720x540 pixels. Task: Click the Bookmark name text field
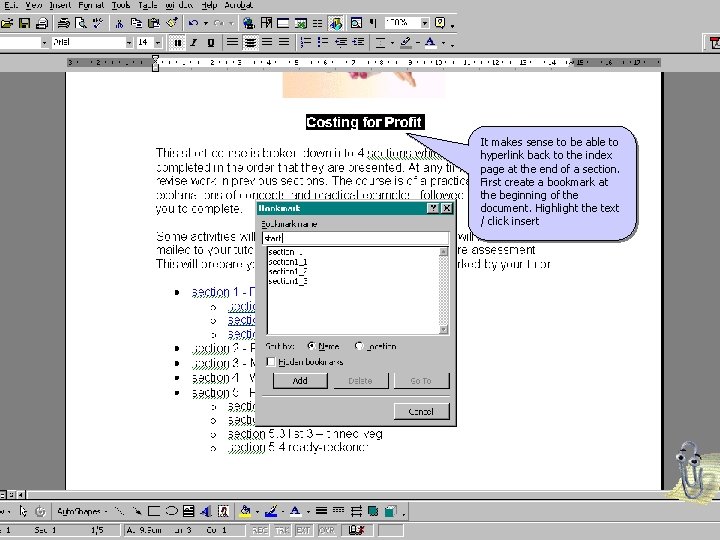(x=355, y=238)
